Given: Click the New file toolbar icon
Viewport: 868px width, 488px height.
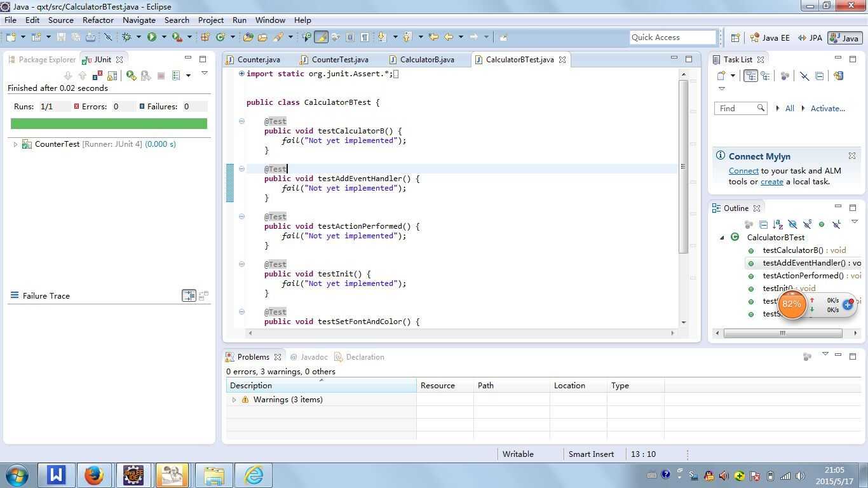Looking at the screenshot, I should [x=11, y=37].
